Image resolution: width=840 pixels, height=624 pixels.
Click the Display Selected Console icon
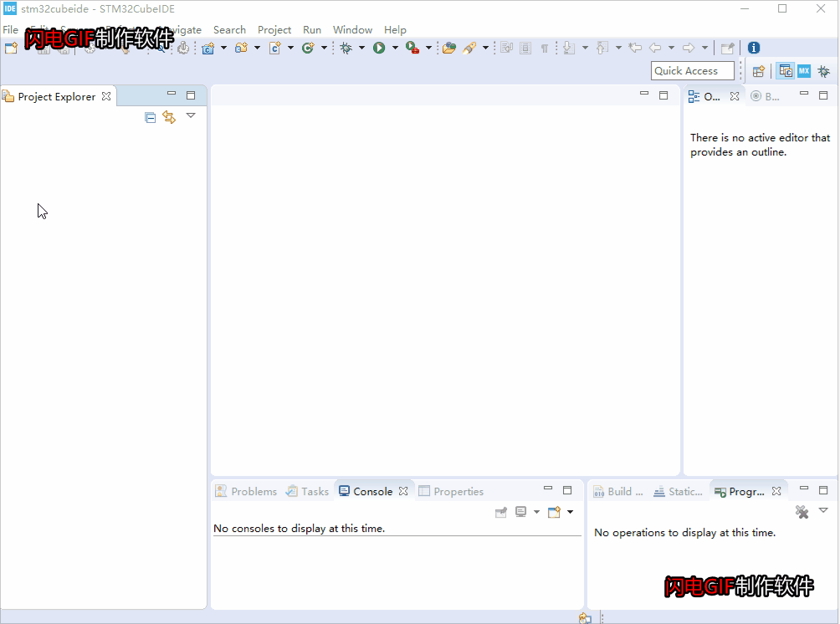point(520,512)
